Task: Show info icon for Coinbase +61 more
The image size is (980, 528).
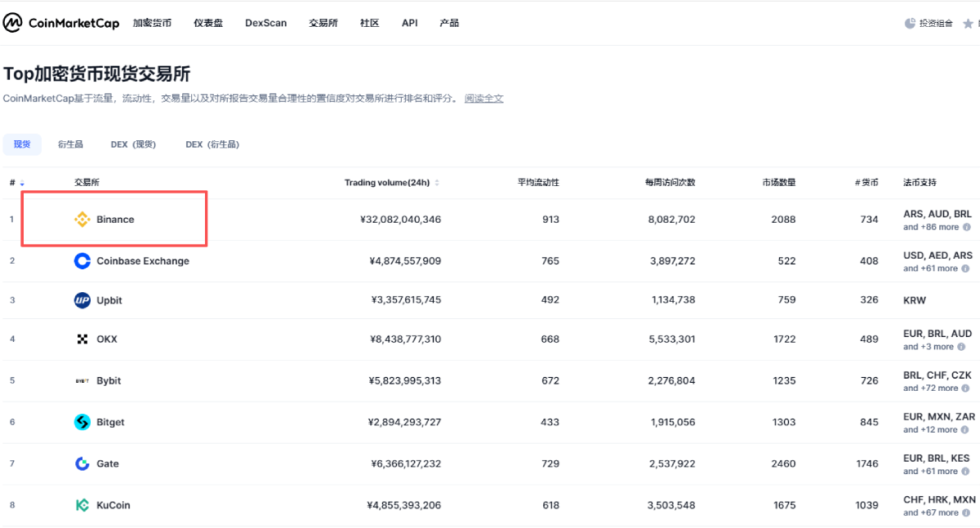Action: [965, 268]
